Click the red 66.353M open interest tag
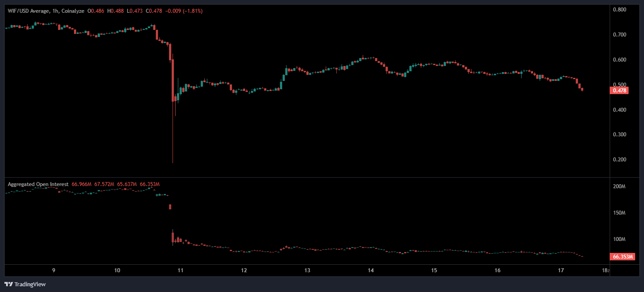The width and height of the screenshot is (644, 292). click(622, 257)
